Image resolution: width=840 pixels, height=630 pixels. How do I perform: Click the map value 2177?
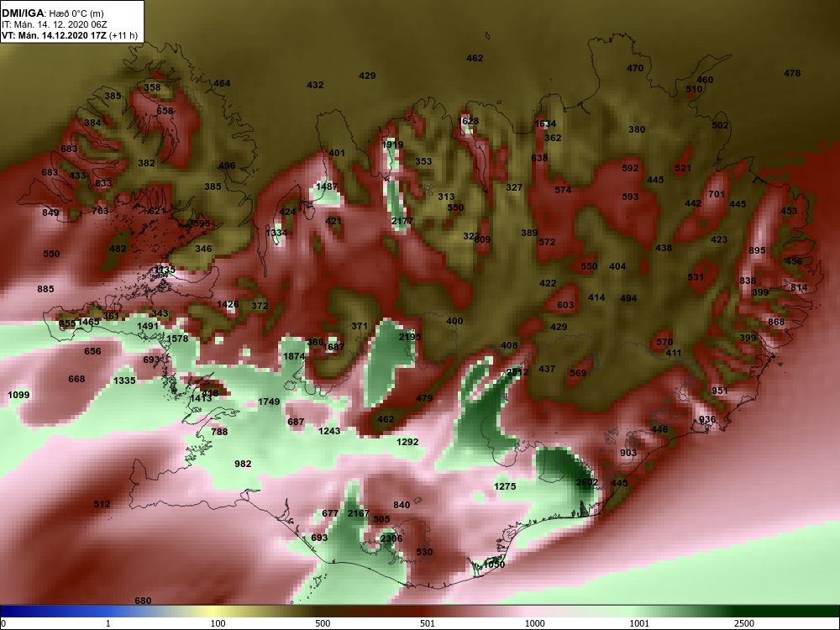(402, 221)
